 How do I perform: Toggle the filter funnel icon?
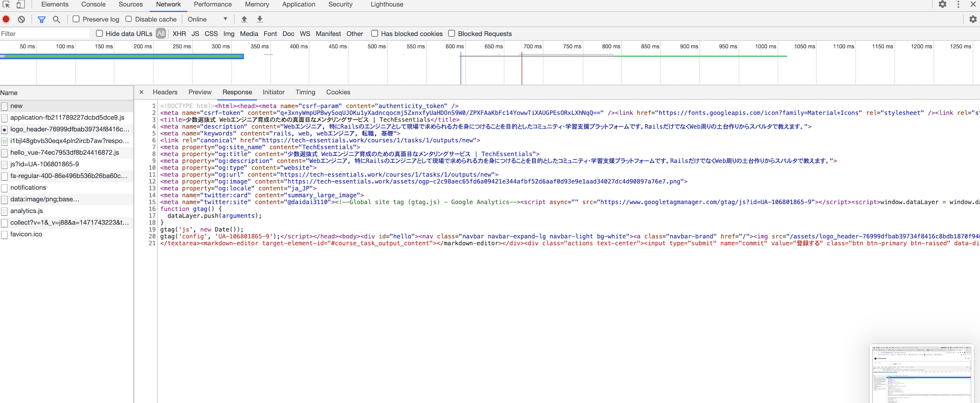[41, 19]
